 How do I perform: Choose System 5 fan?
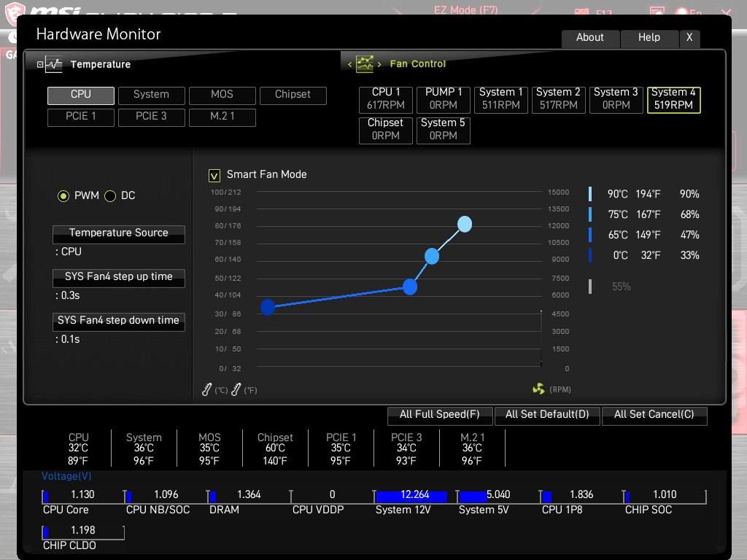[444, 130]
